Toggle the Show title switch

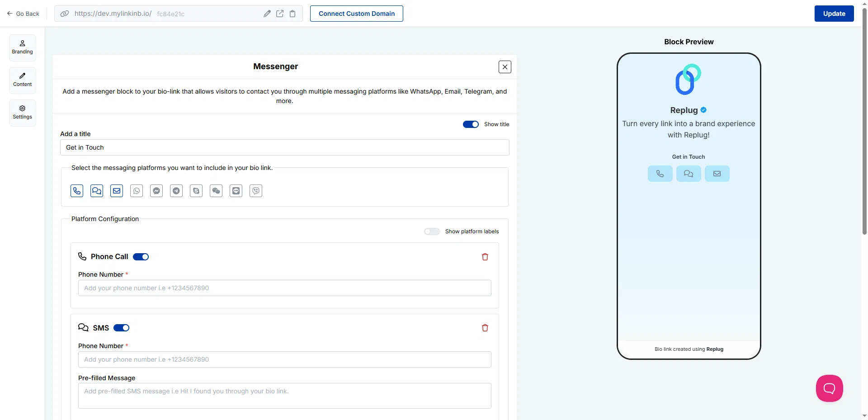pos(471,124)
